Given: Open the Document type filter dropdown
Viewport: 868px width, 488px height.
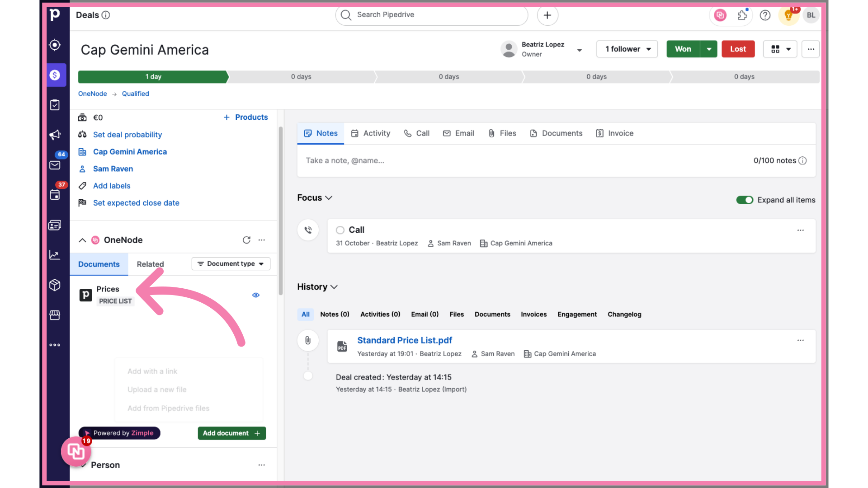Looking at the screenshot, I should tap(231, 264).
